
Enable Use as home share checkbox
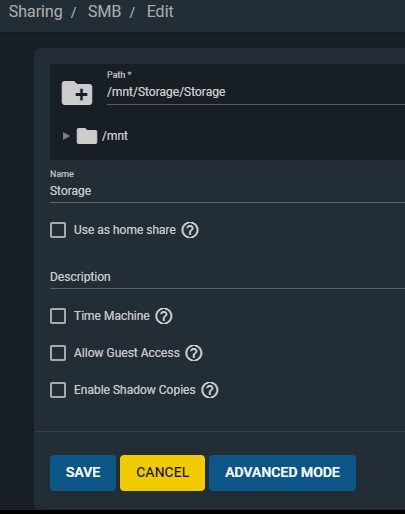pyautogui.click(x=58, y=230)
